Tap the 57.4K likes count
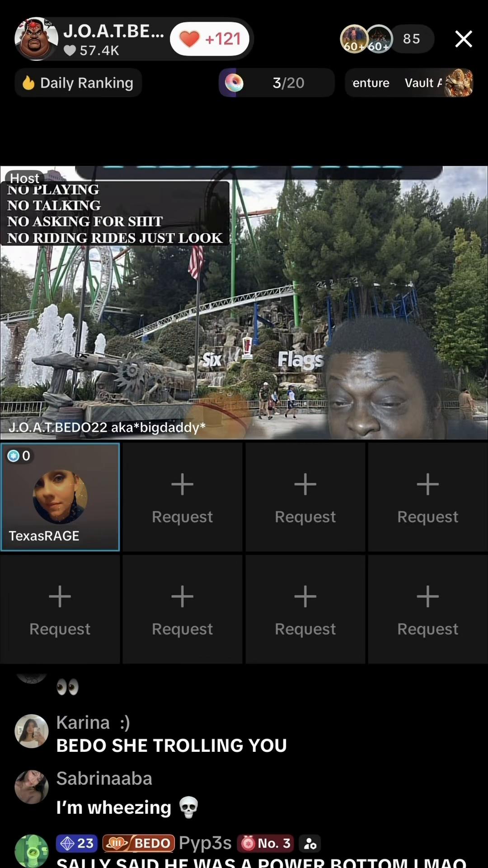Viewport: 488px width, 868px height. (92, 50)
